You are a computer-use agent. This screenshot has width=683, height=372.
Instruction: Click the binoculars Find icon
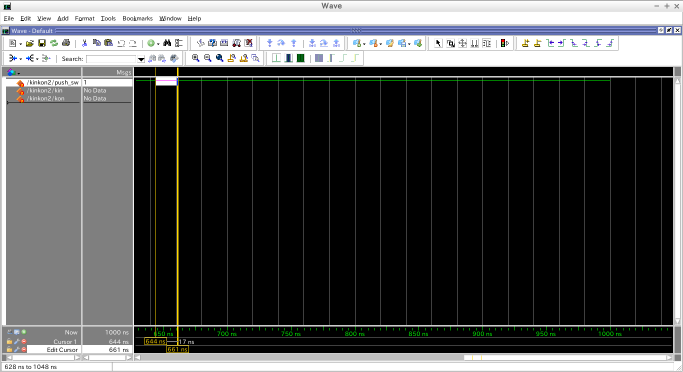pyautogui.click(x=167, y=43)
